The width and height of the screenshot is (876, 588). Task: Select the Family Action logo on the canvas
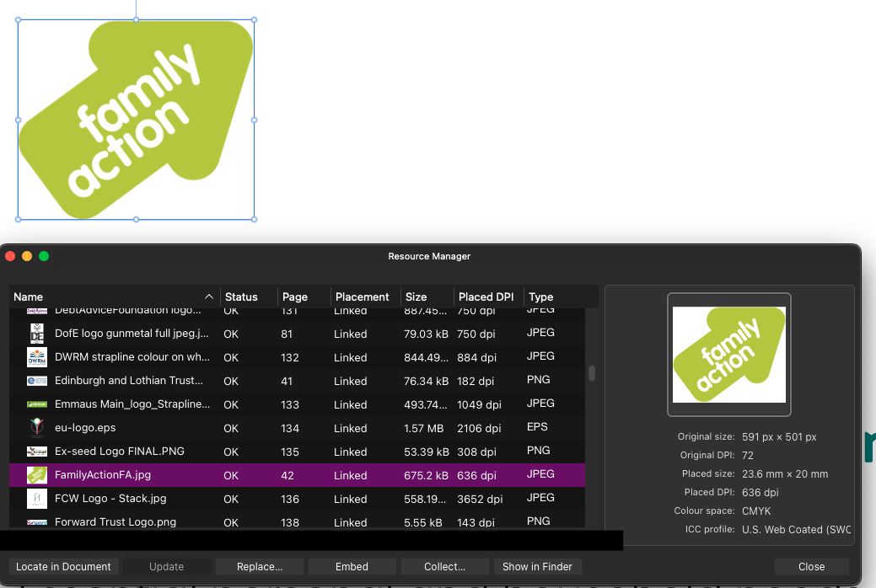point(137,120)
